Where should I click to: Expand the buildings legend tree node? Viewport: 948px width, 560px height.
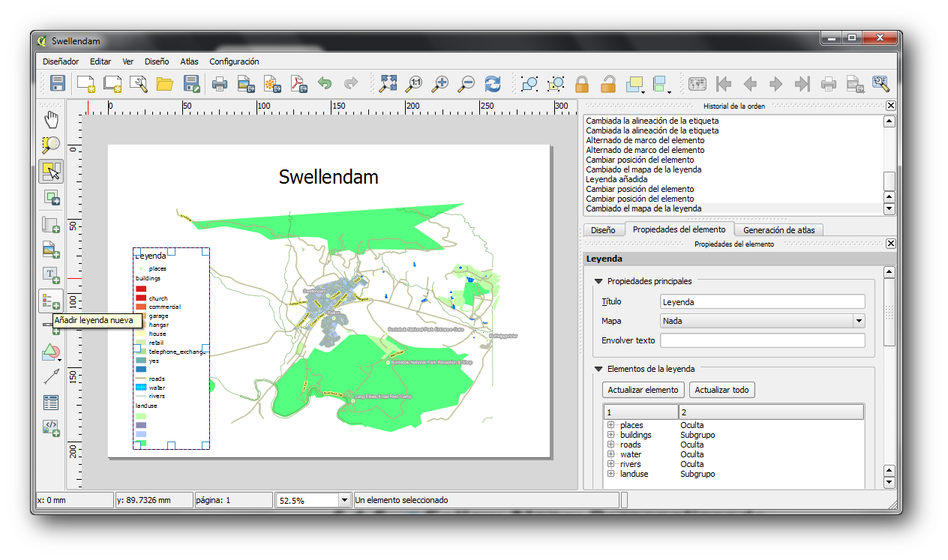[x=611, y=435]
